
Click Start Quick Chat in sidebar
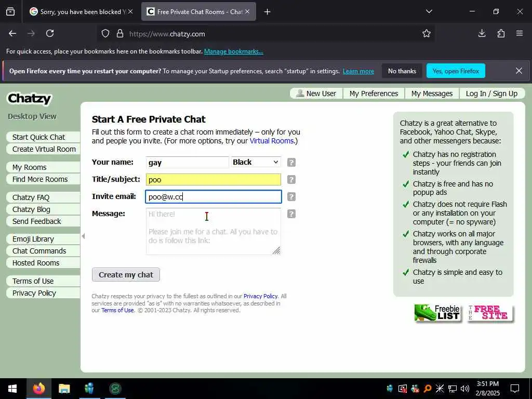pos(43,137)
